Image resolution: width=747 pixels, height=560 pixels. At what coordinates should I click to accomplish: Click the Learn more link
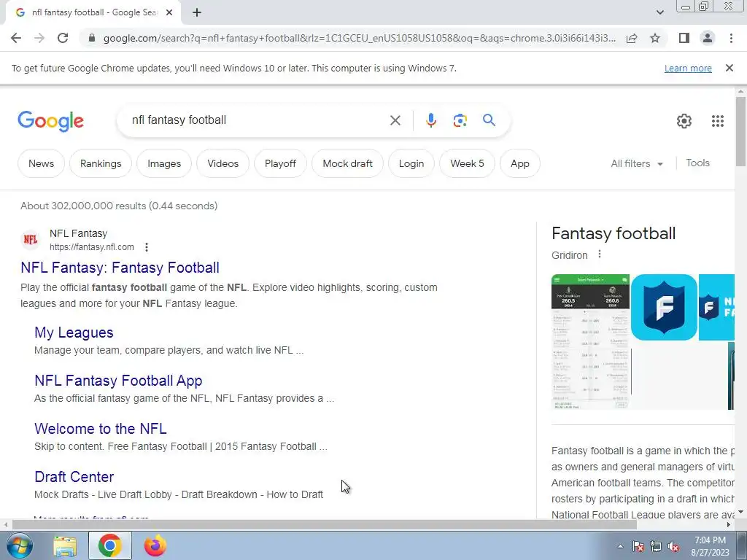(x=688, y=68)
